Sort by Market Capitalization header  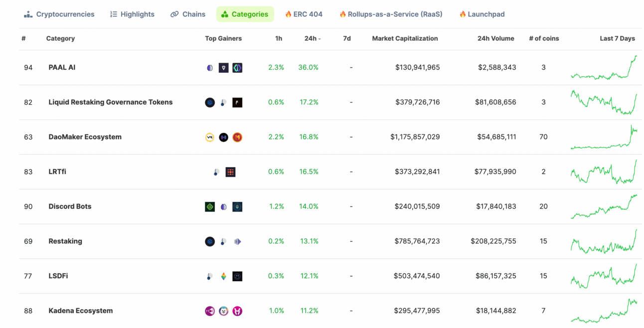point(405,38)
